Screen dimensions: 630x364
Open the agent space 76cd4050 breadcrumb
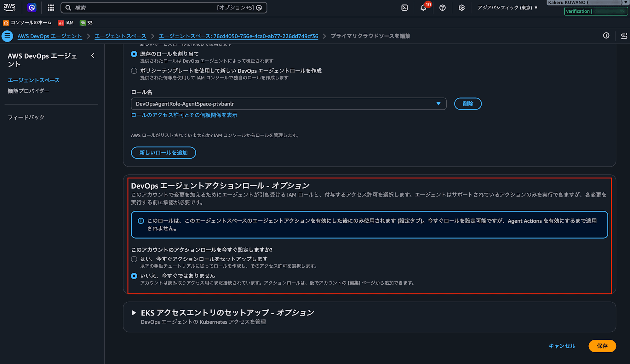(x=238, y=36)
